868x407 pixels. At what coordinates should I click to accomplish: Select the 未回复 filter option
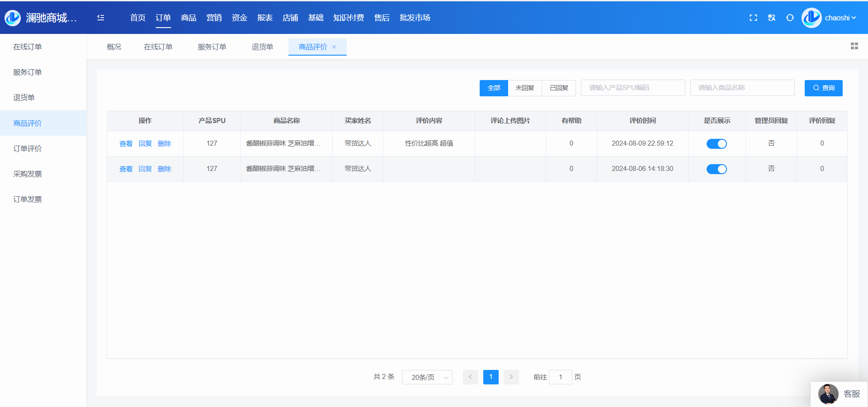pyautogui.click(x=524, y=88)
